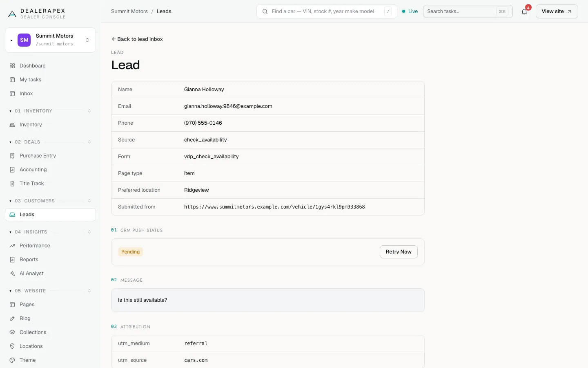588x368 pixels.
Task: Click the Theme palette icon
Action: point(12,360)
